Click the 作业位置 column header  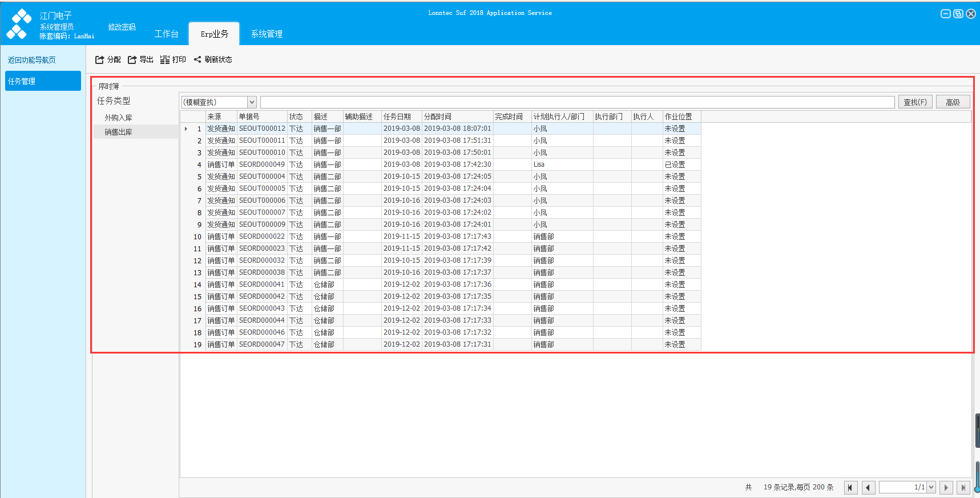pos(681,117)
